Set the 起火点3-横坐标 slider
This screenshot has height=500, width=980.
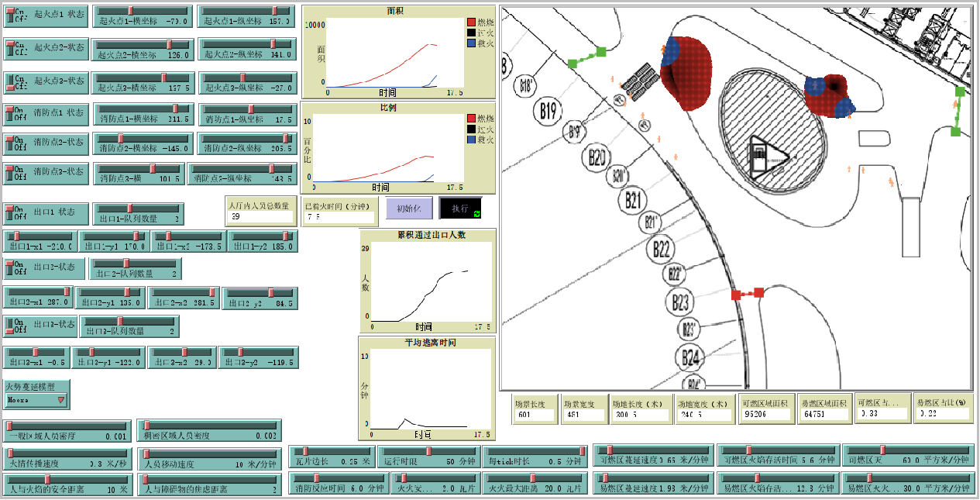(x=143, y=83)
